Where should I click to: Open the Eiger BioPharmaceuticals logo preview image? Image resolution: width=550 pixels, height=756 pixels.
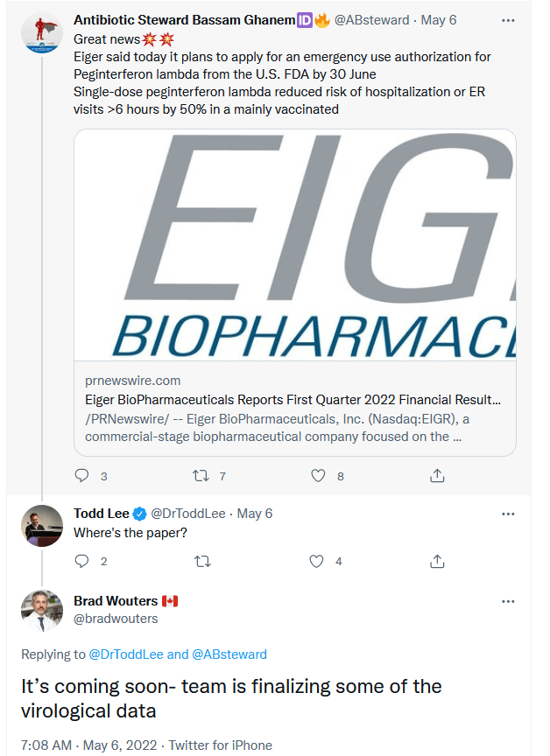tap(295, 245)
